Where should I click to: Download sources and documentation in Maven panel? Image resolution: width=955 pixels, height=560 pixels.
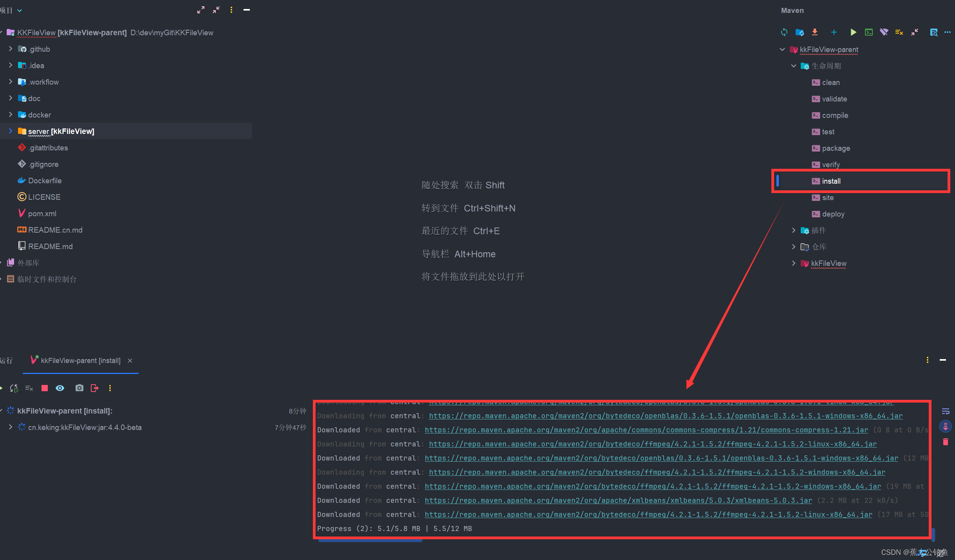pos(815,32)
